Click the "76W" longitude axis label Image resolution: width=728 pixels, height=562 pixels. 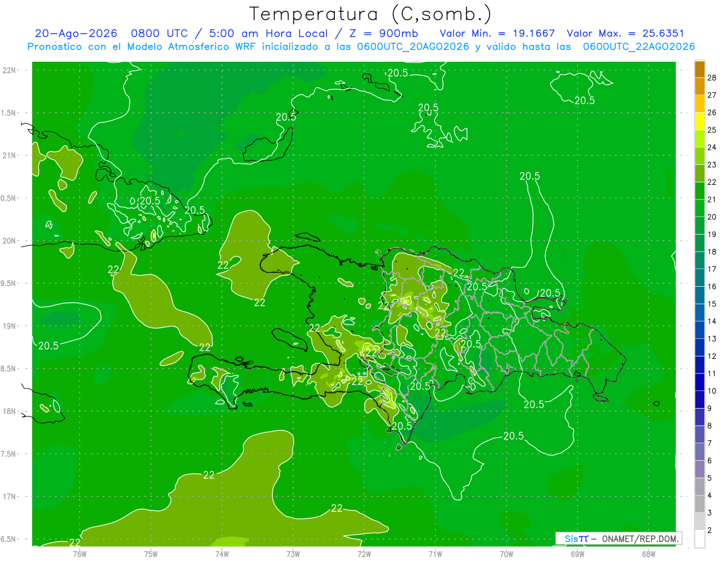click(x=79, y=554)
